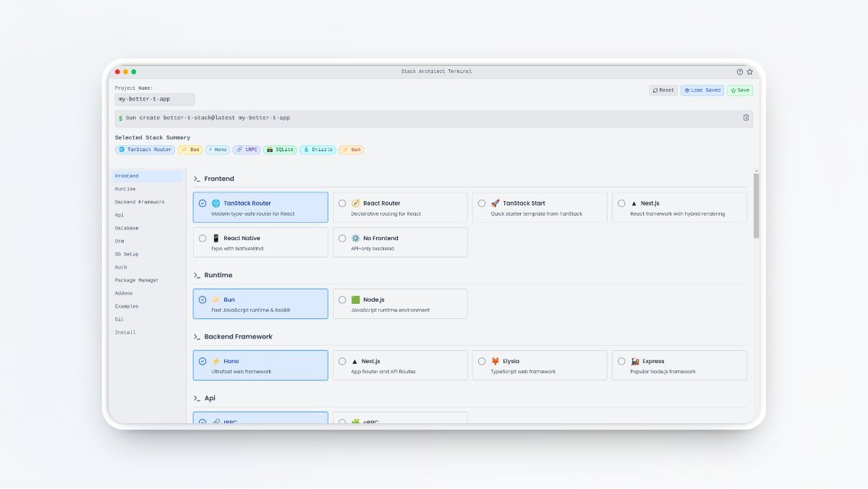This screenshot has height=489, width=868.
Task: Jump to Git section
Action: pyautogui.click(x=148, y=319)
